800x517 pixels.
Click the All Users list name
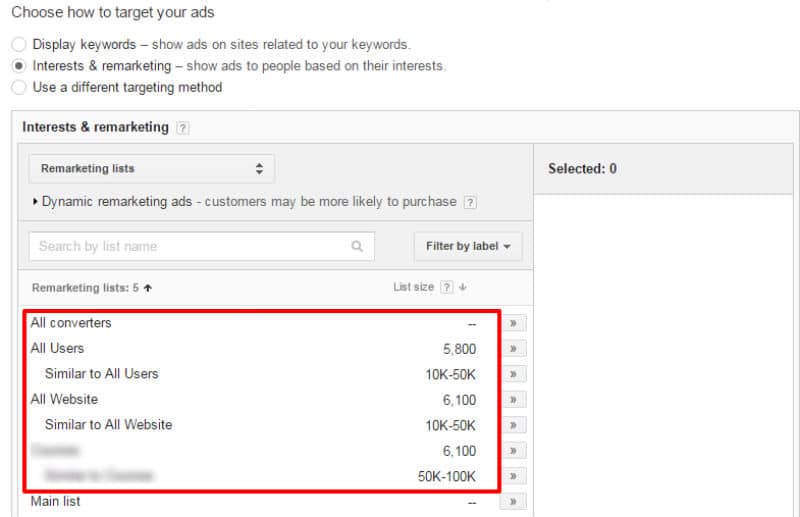(x=57, y=348)
